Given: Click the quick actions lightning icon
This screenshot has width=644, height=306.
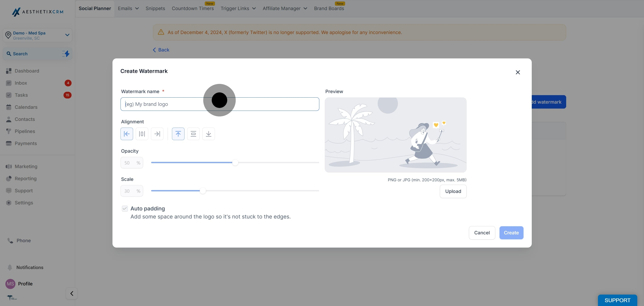Looking at the screenshot, I should pyautogui.click(x=66, y=53).
